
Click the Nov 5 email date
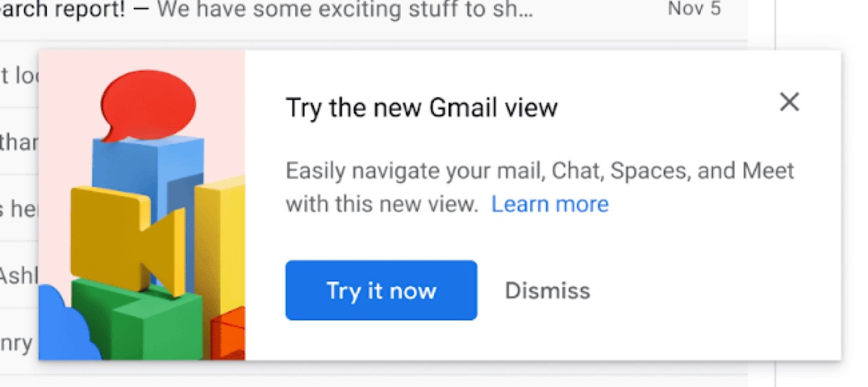pyautogui.click(x=694, y=9)
